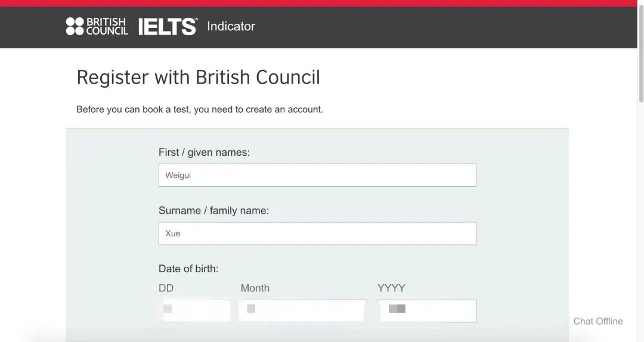Focus the Surname / family name input field
This screenshot has height=342, width=644.
[317, 233]
